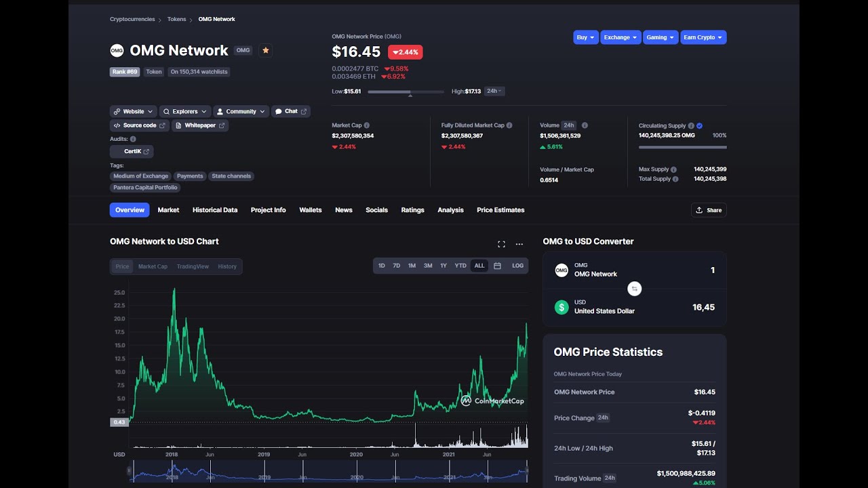The height and width of the screenshot is (488, 868).
Task: Switch to Historical Data tab
Action: [215, 210]
